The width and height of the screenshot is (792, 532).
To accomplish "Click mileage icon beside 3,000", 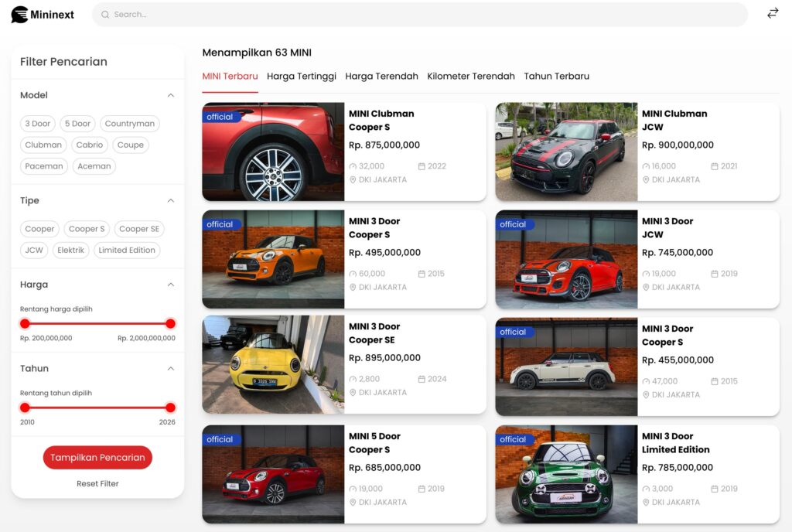I will pyautogui.click(x=646, y=489).
